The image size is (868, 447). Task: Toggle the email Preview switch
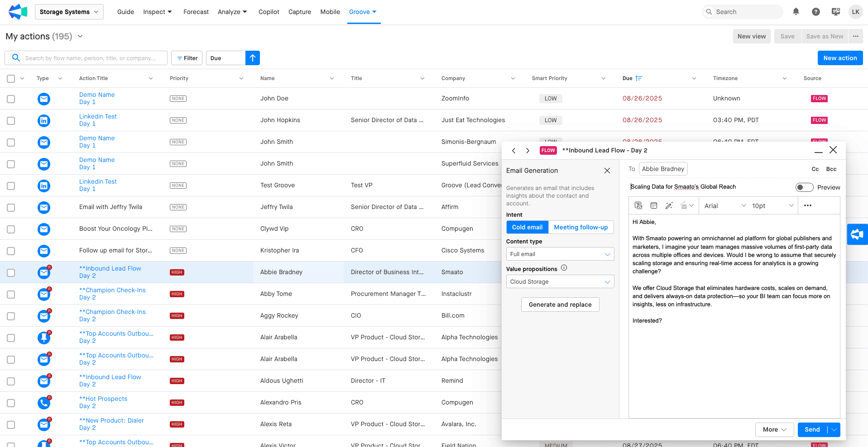[804, 187]
